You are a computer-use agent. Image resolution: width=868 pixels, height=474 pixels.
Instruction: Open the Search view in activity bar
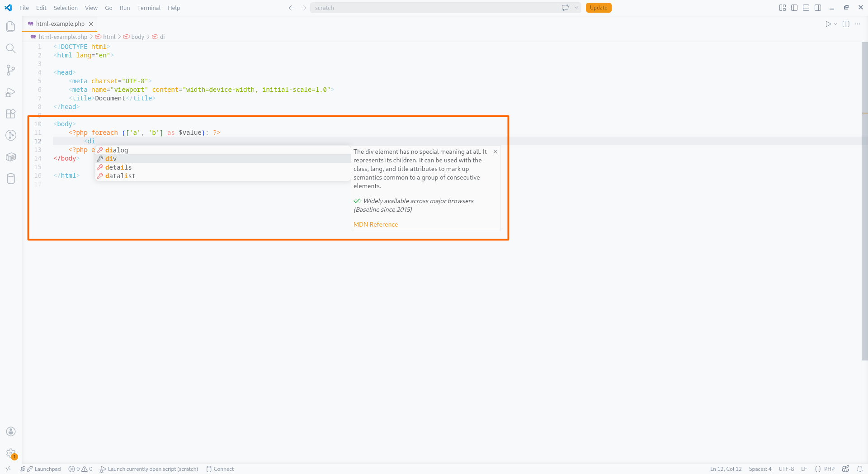(11, 48)
